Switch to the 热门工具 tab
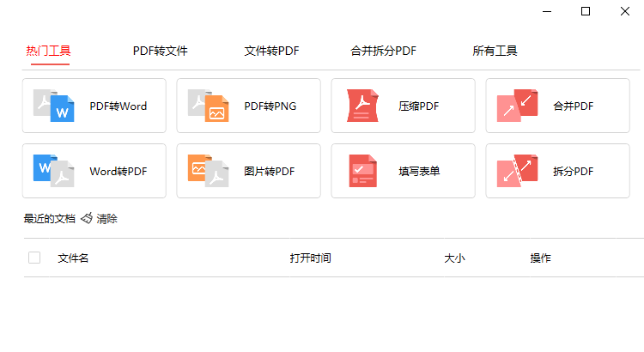The width and height of the screenshot is (644, 352). click(x=48, y=51)
